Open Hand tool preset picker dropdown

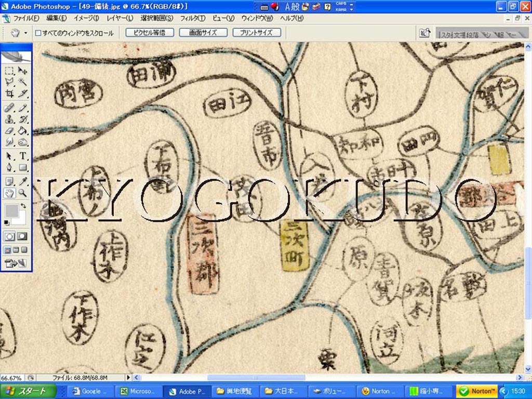pos(25,33)
